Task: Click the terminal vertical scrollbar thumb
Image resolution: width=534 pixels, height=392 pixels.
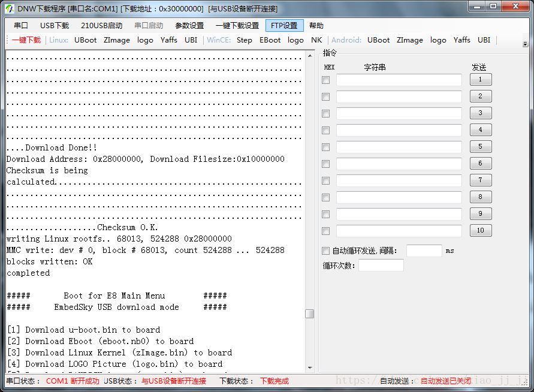Action: [310, 313]
